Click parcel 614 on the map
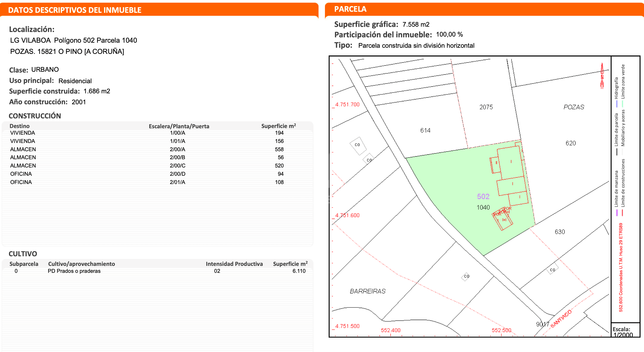Screen dimensions: 644x352 pos(425,130)
